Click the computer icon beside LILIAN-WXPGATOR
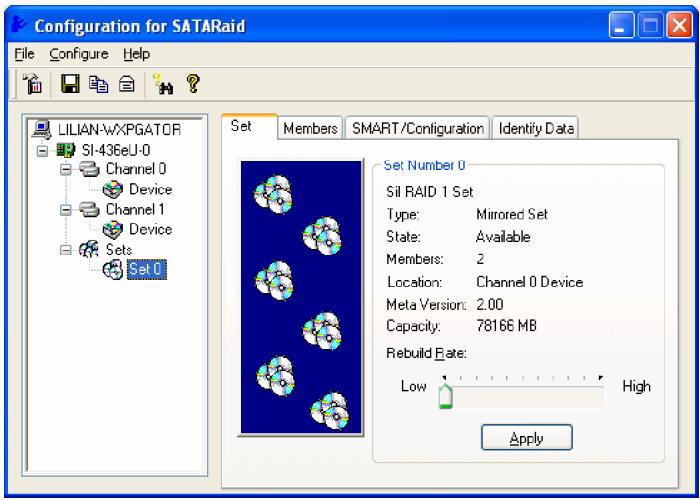Screen dimensions: 700x500 pos(42,130)
